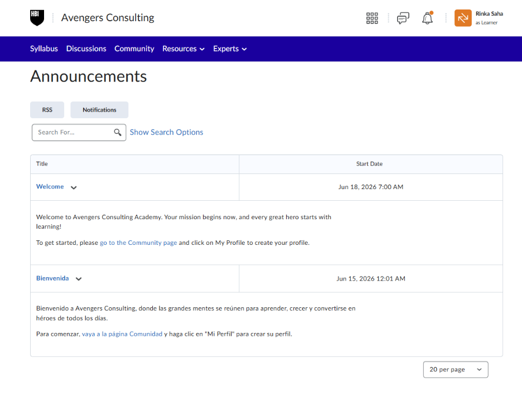The height and width of the screenshot is (420, 522).
Task: Open the Avengers Consulting course home
Action: click(108, 18)
